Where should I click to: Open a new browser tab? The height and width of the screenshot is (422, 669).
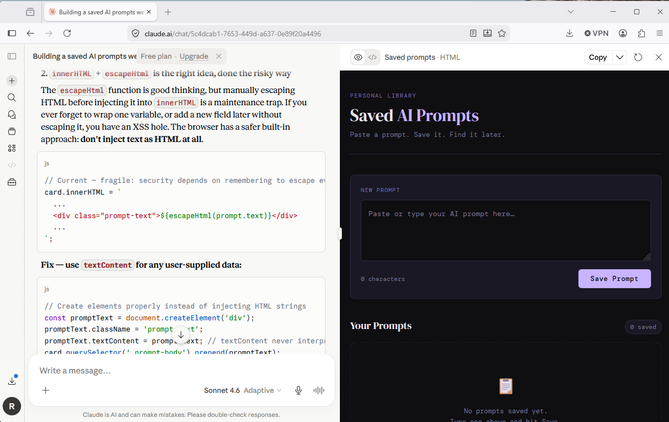pyautogui.click(x=168, y=12)
